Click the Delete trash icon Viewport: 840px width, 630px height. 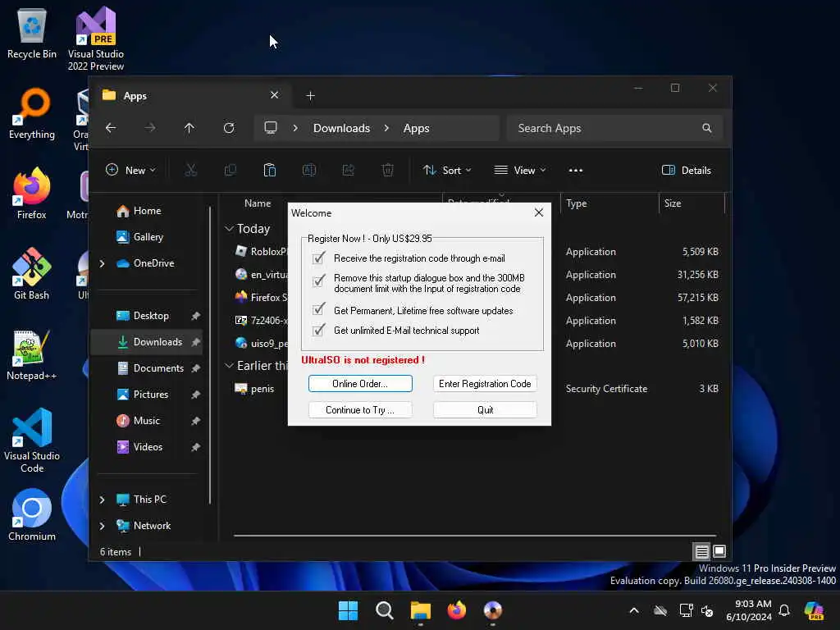(x=388, y=171)
